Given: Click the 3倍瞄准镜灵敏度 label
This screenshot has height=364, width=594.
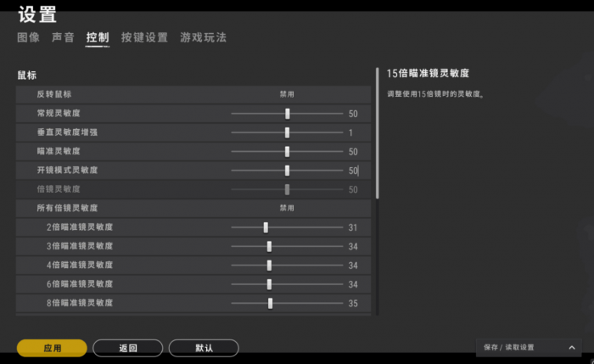Looking at the screenshot, I should 80,246.
